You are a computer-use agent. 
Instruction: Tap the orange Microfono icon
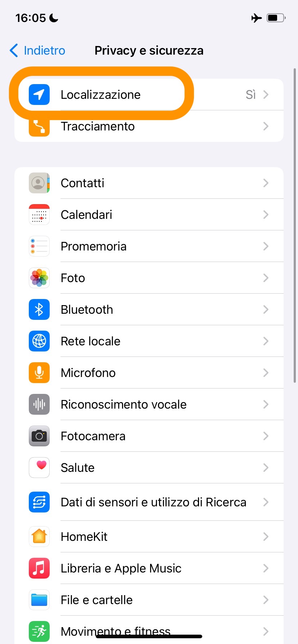coord(39,373)
